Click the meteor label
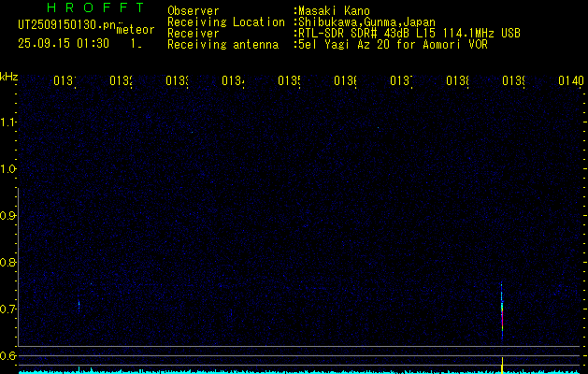Image resolution: width=588 pixels, height=374 pixels. coord(136,30)
